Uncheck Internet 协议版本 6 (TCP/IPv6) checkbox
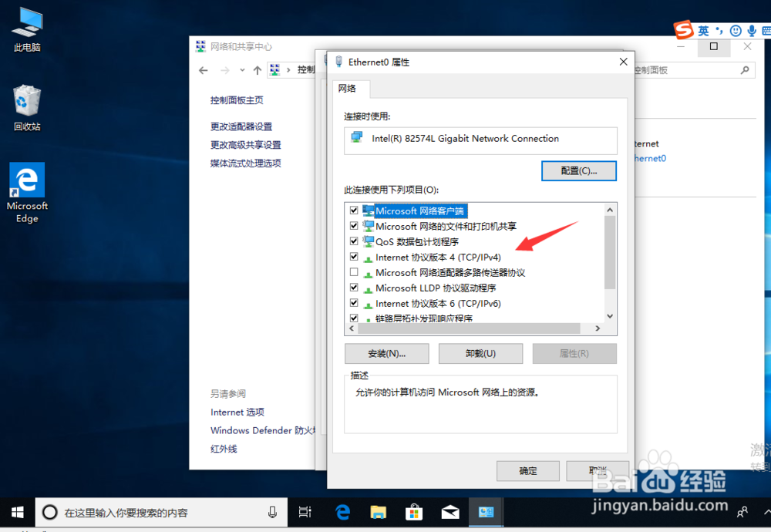 point(354,302)
